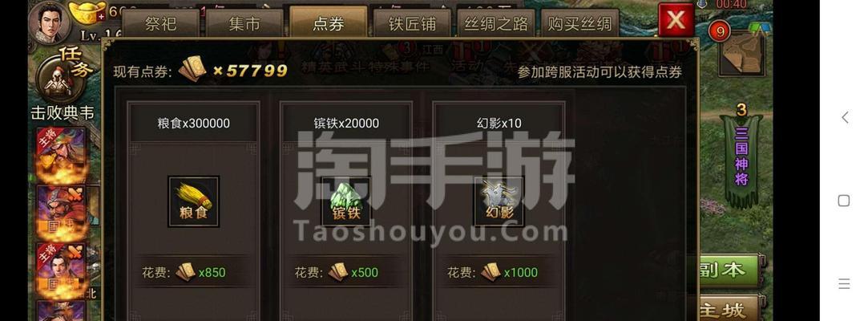Tap the Android home square button

844,201
